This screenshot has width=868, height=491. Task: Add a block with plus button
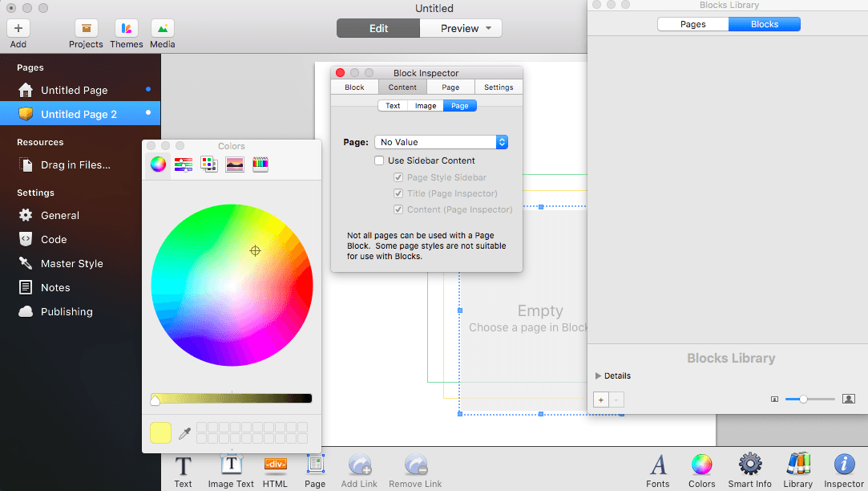coord(601,400)
